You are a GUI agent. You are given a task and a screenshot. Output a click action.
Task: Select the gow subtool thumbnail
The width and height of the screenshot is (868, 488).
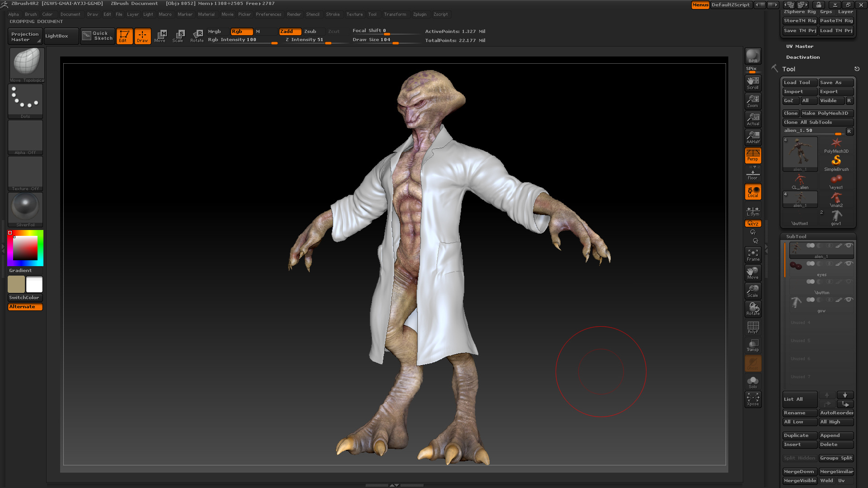pyautogui.click(x=796, y=302)
